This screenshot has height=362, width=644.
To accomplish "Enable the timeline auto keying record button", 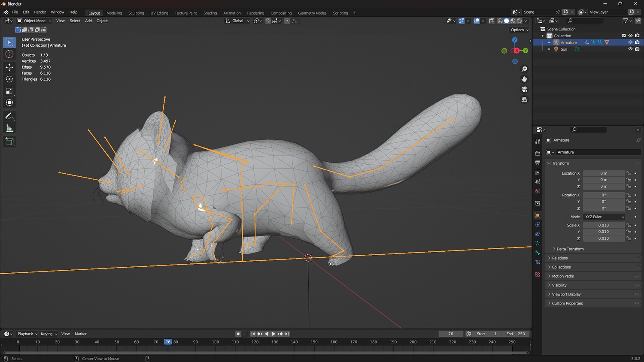I will point(238,334).
